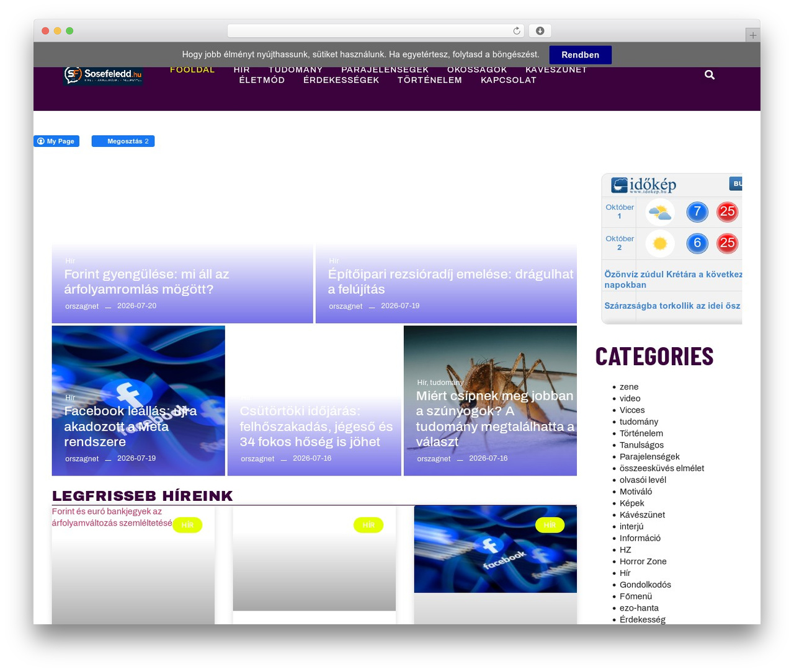Open the Tudomány menu item
The height and width of the screenshot is (672, 794).
tap(295, 69)
